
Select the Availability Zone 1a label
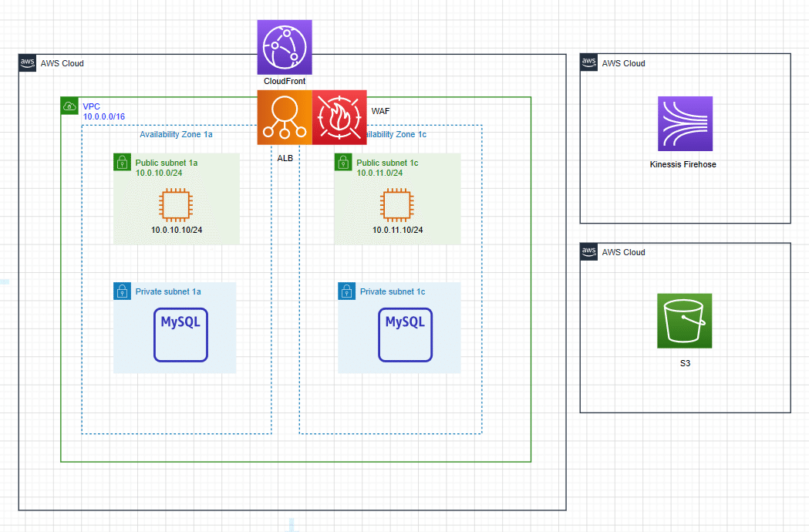click(176, 134)
